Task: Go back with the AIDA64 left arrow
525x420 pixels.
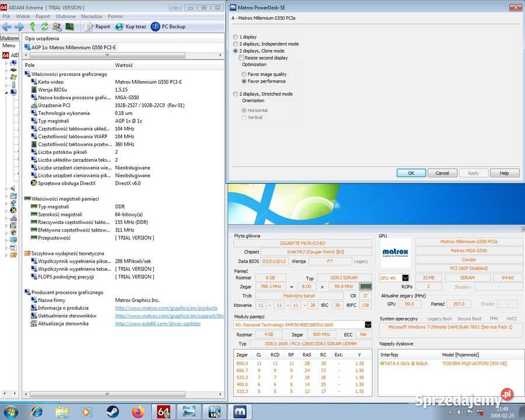Action: tap(6, 26)
